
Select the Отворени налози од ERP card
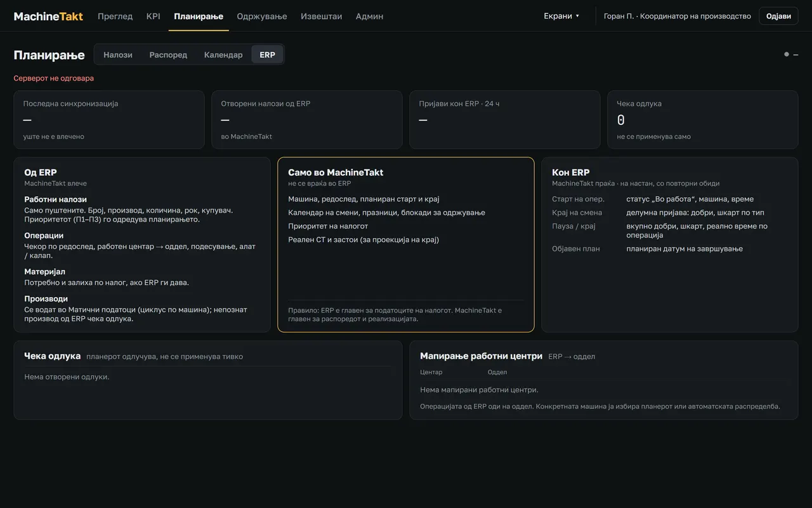coord(307,119)
